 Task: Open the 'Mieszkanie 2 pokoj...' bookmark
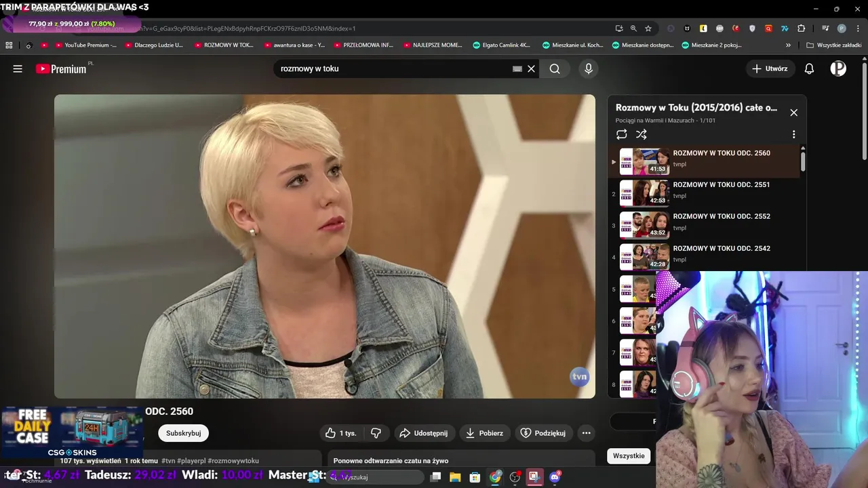[711, 45]
